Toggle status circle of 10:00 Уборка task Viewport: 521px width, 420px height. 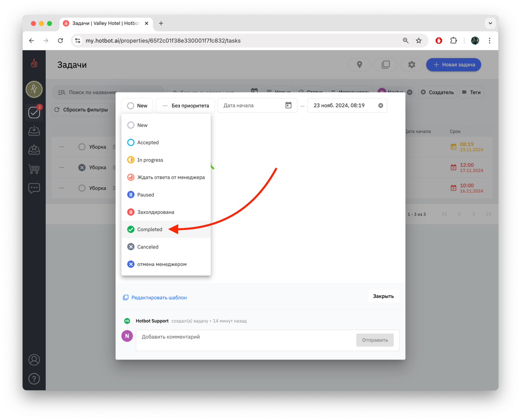[x=82, y=188]
